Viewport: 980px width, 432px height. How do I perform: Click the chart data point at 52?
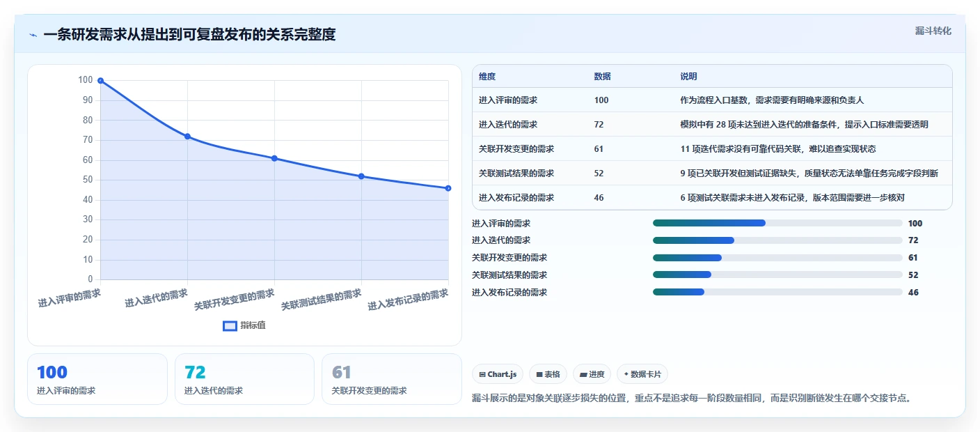coord(361,176)
